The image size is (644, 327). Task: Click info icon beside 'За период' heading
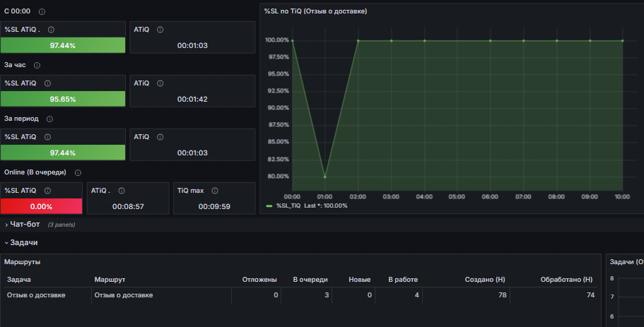(x=49, y=119)
